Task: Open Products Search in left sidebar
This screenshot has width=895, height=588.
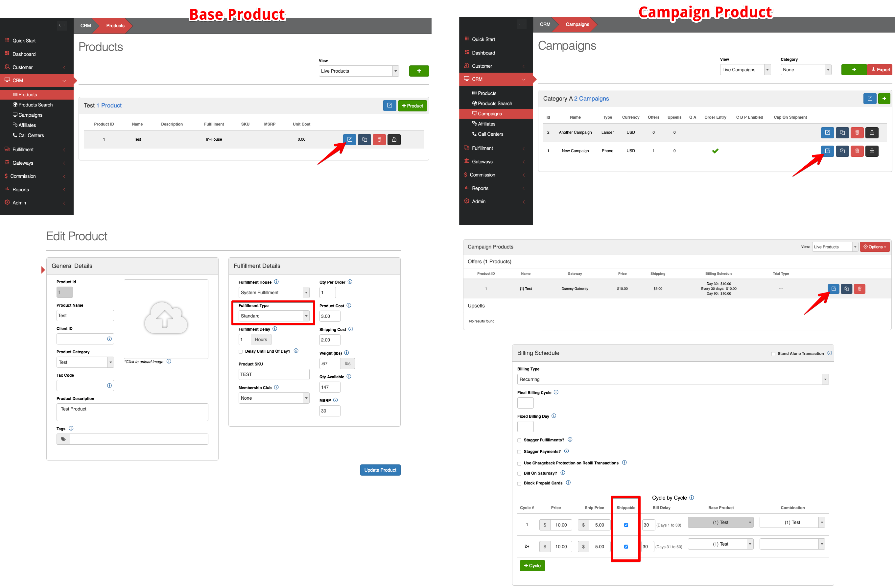Action: [x=35, y=105]
